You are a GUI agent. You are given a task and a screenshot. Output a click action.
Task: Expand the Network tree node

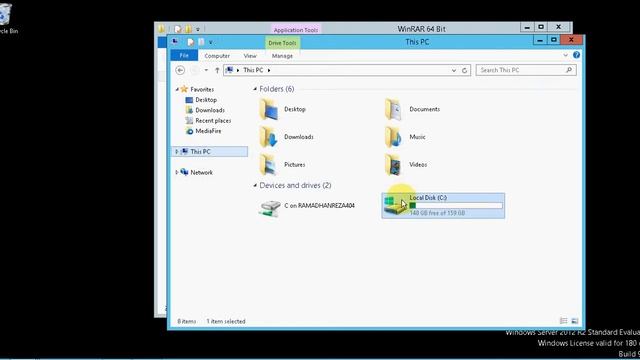click(x=177, y=172)
